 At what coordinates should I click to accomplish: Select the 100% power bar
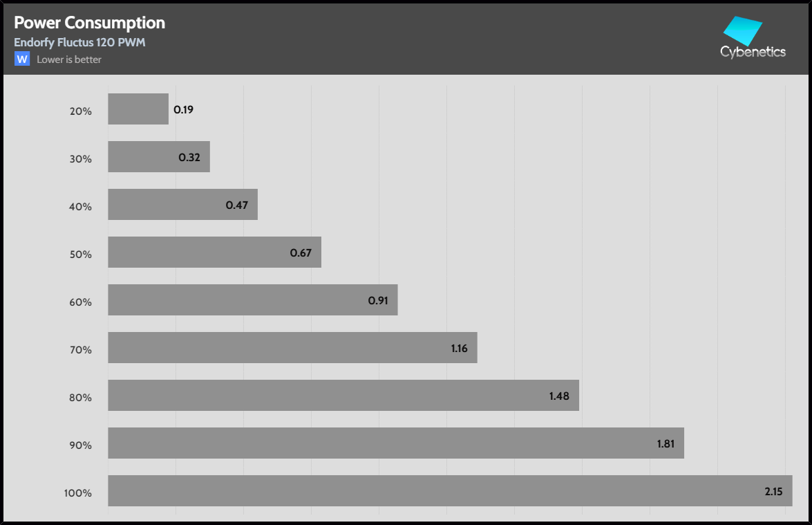click(x=449, y=491)
